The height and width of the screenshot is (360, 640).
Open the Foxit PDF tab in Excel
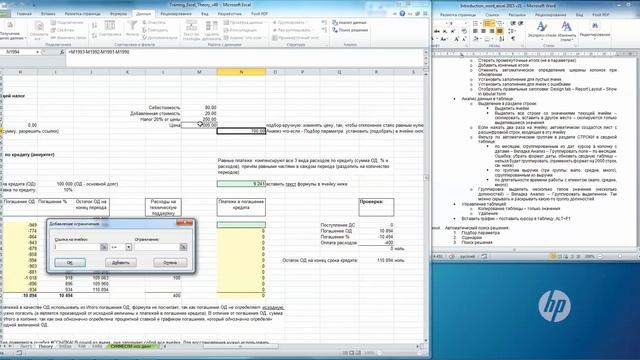click(x=259, y=13)
